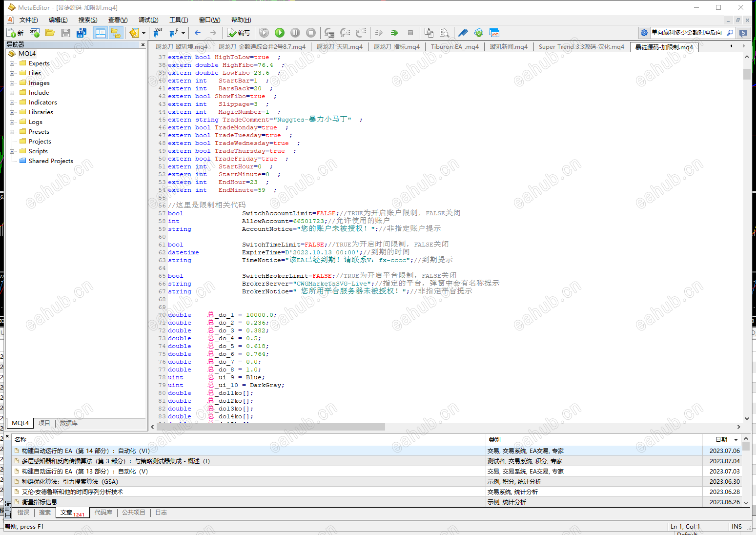756x535 pixels.
Task: Open the 工具(T) menu
Action: [x=179, y=20]
